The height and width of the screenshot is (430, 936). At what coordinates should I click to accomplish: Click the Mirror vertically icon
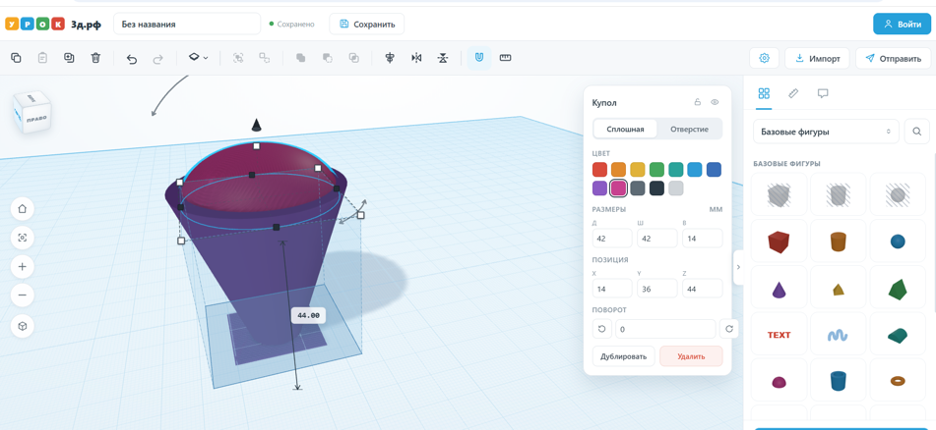pyautogui.click(x=442, y=58)
